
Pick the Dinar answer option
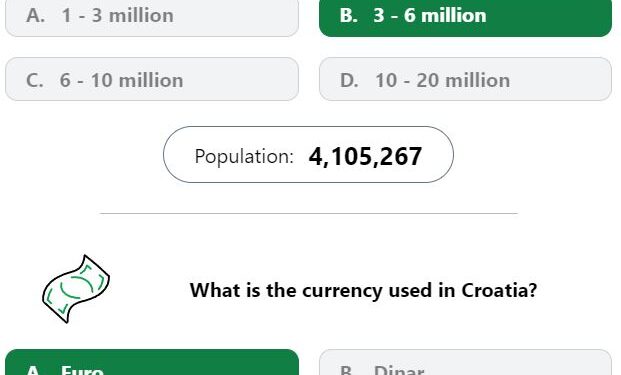click(x=465, y=362)
